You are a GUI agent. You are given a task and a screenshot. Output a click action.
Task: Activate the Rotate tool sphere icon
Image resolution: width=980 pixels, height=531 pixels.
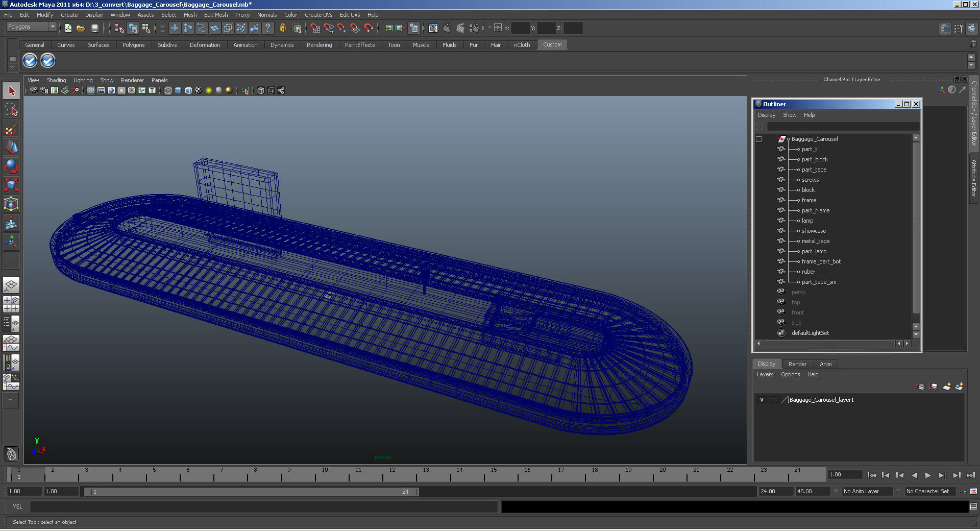point(11,166)
